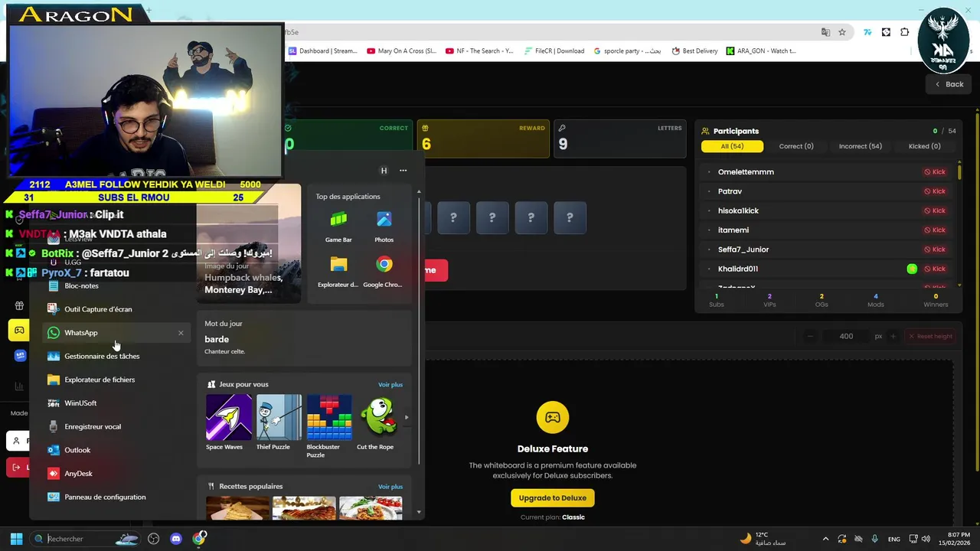This screenshot has width=980, height=551.
Task: Play the Cut the Rope game
Action: point(380,422)
